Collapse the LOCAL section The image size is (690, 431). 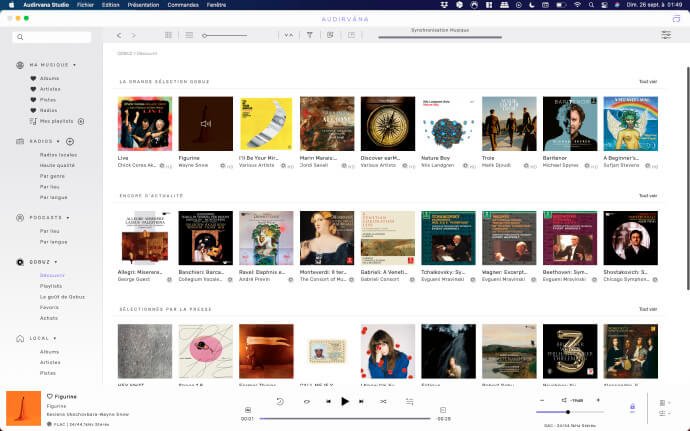(x=55, y=339)
